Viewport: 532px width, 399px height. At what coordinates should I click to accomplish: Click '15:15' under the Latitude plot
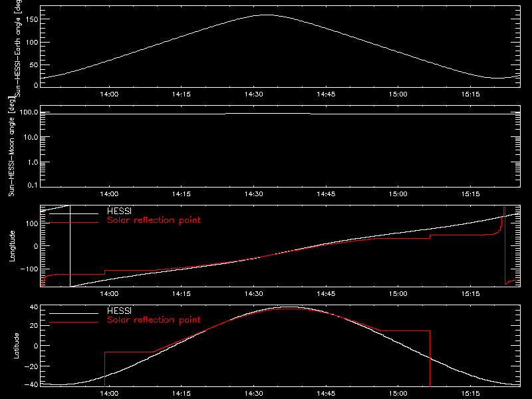(471, 394)
